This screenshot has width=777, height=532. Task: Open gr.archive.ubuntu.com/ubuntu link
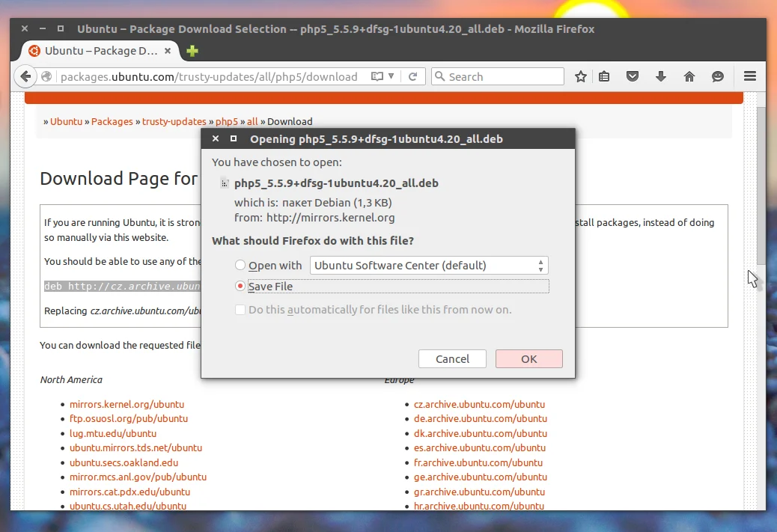pyautogui.click(x=479, y=492)
